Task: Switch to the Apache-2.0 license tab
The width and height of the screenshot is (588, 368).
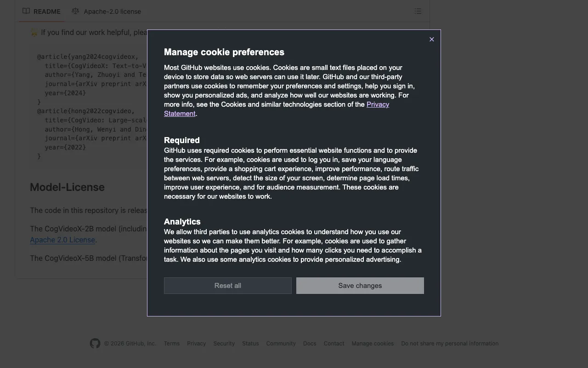Action: pos(107,11)
